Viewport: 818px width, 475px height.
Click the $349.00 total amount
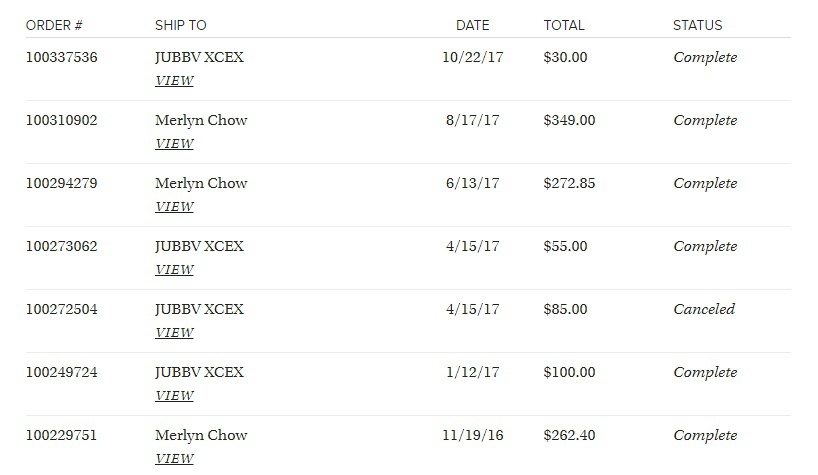[569, 121]
